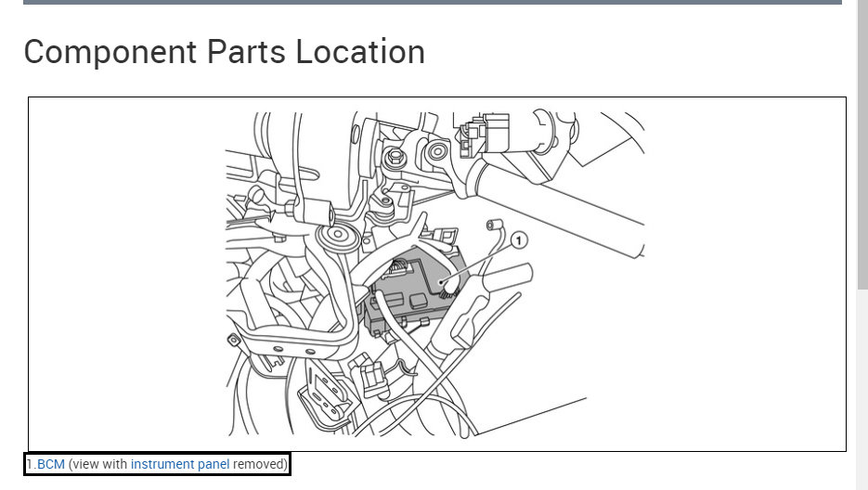
Task: Click callout number 1 in the diagram
Action: pyautogui.click(x=519, y=240)
